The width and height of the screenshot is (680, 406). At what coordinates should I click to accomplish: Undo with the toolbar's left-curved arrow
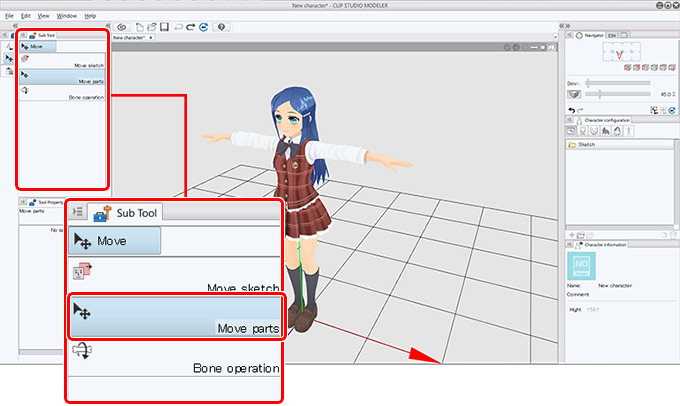pos(178,27)
